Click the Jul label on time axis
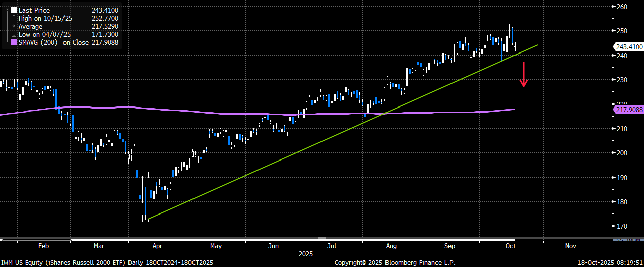644x267 pixels. [332, 246]
